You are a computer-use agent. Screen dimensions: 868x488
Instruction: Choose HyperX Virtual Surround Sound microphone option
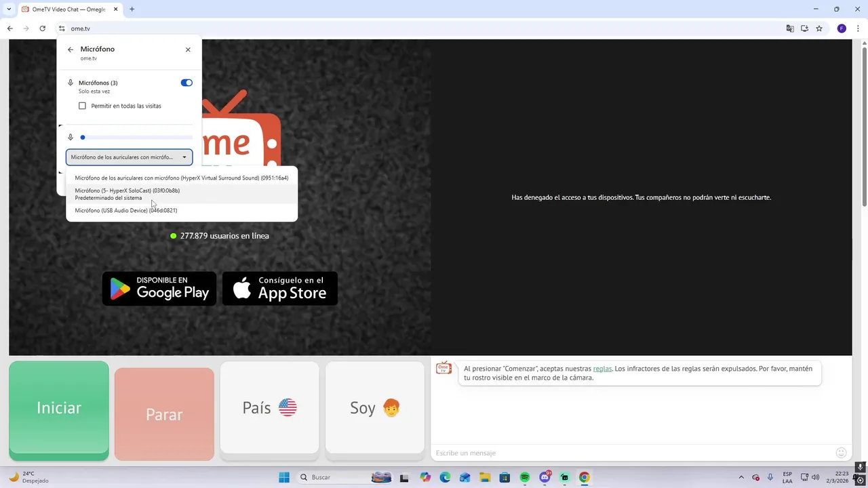[182, 178]
